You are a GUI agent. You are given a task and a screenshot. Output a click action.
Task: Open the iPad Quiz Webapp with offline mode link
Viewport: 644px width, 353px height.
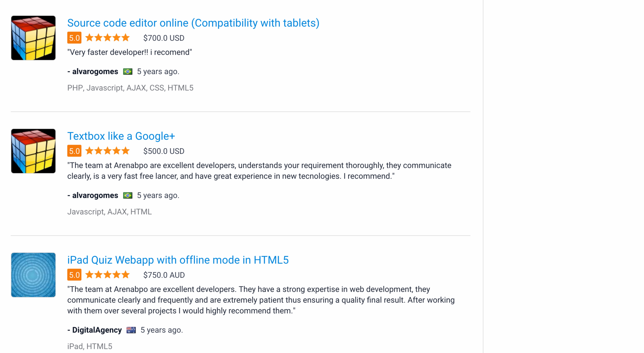(x=178, y=260)
